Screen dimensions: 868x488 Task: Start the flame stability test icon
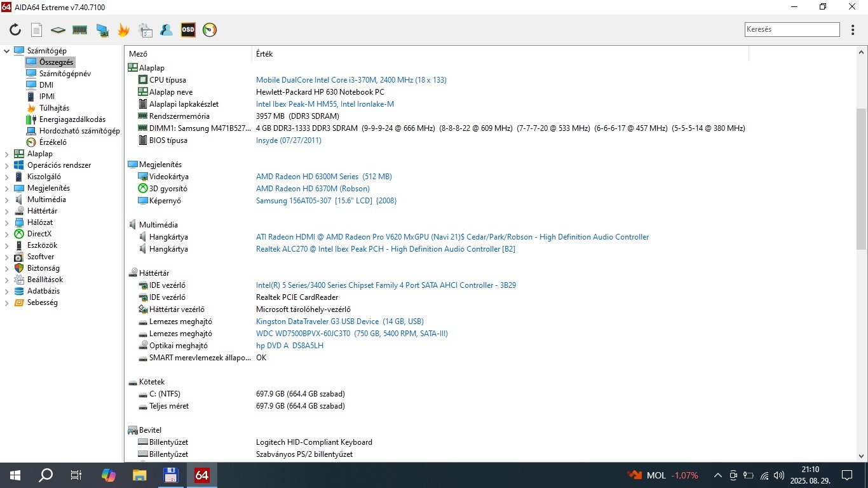coord(123,30)
